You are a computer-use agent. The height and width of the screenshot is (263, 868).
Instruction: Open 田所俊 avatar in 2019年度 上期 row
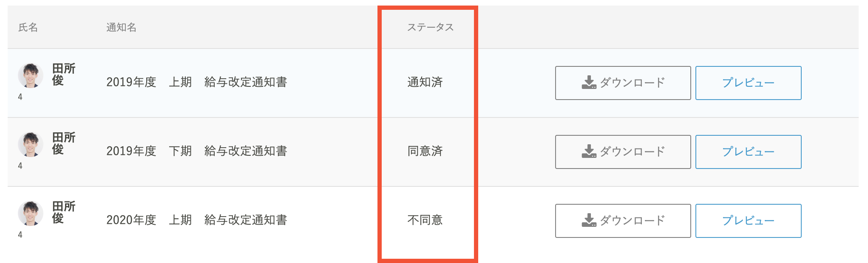(x=31, y=76)
